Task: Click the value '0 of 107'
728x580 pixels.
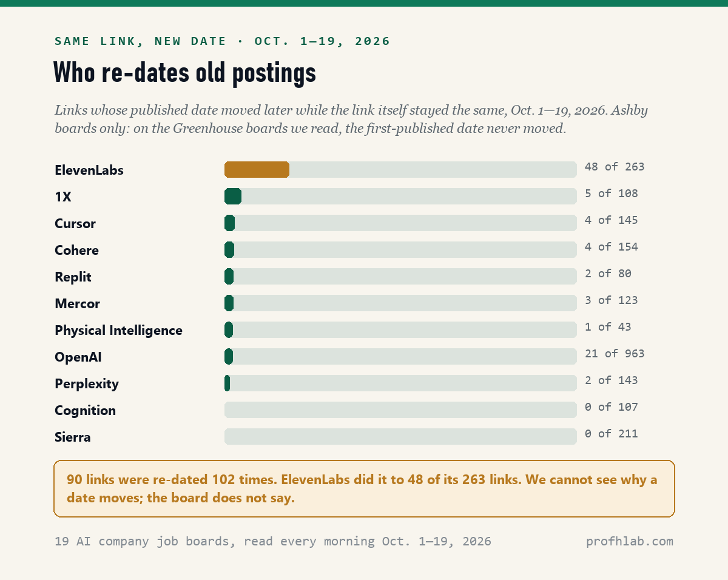Action: point(612,407)
